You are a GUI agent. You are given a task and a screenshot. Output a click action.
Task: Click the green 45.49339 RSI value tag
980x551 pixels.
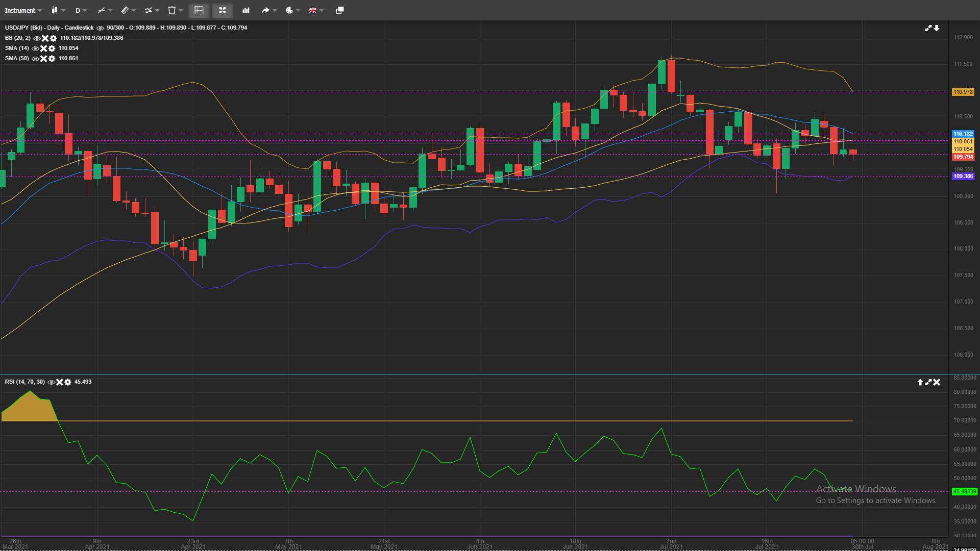click(965, 492)
